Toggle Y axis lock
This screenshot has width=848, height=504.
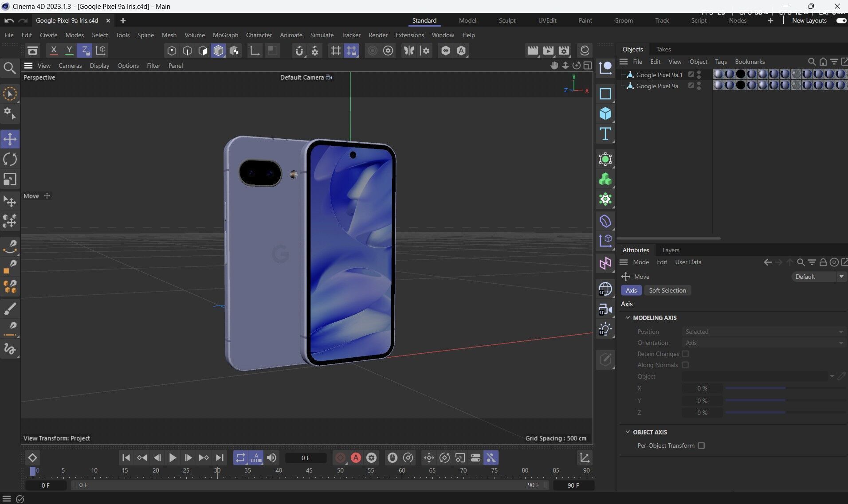tap(69, 51)
